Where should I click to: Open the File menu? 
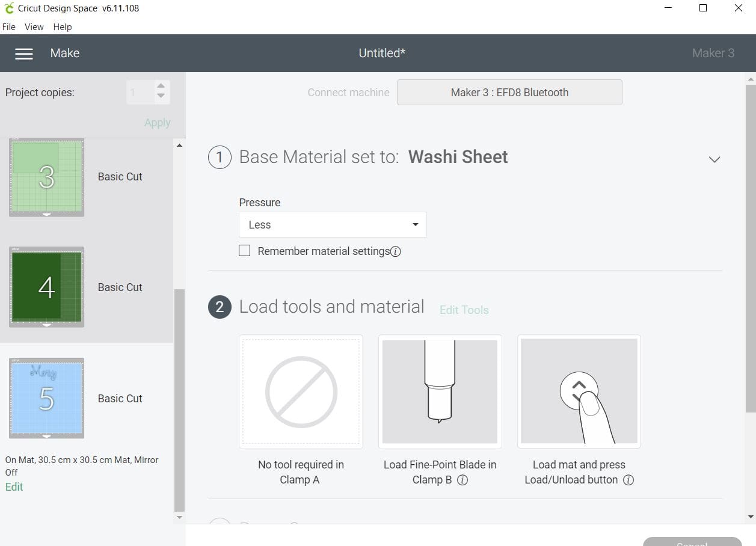click(9, 27)
